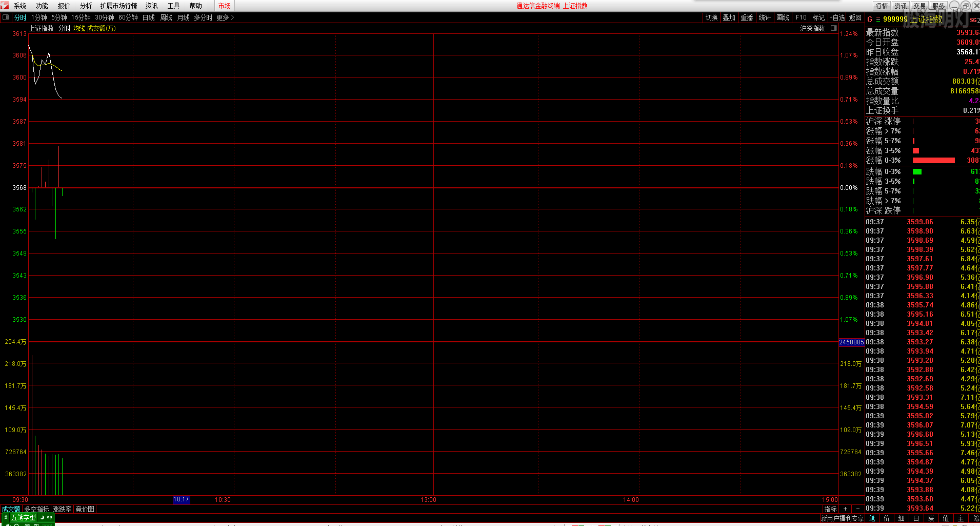980x526 pixels.
Task: Select the 主 tab in bottom panel
Action: pos(961,518)
